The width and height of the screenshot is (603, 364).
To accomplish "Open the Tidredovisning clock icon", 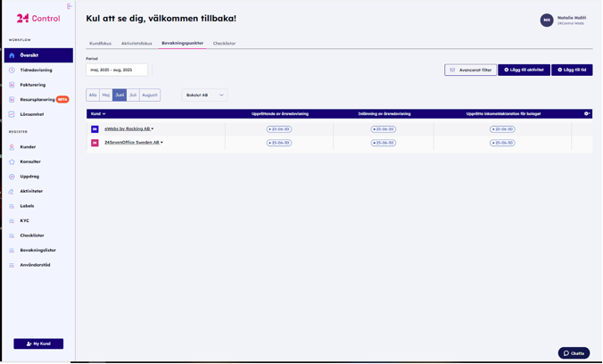I will (12, 70).
